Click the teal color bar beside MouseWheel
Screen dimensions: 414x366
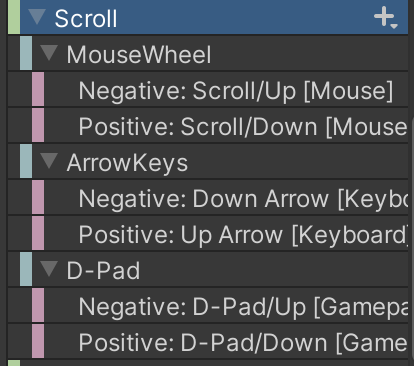click(26, 53)
